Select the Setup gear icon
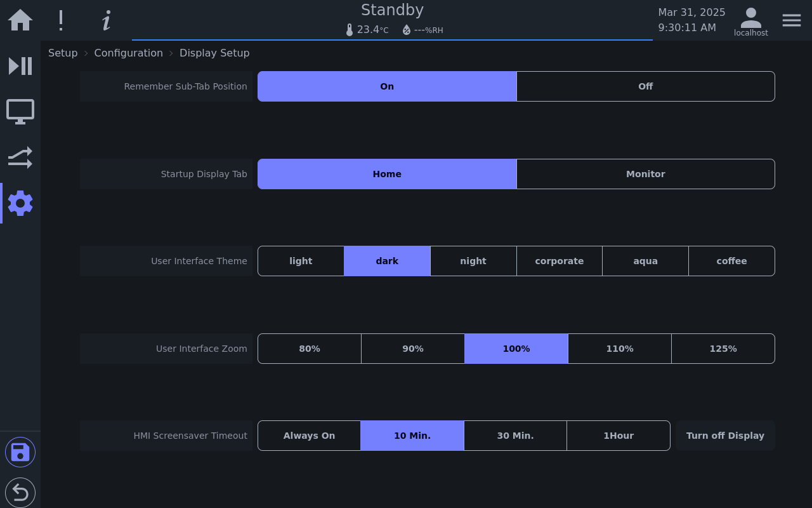The image size is (812, 508). click(20, 203)
